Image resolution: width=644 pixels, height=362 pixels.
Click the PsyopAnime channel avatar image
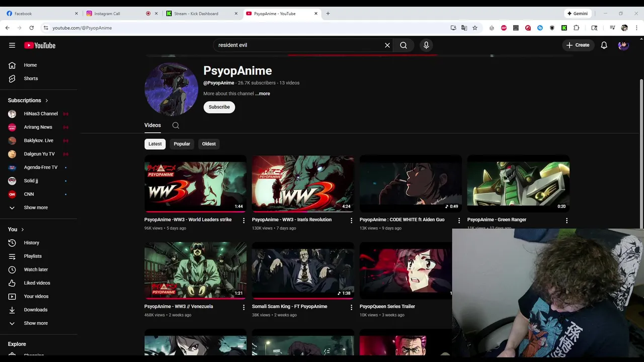click(171, 89)
